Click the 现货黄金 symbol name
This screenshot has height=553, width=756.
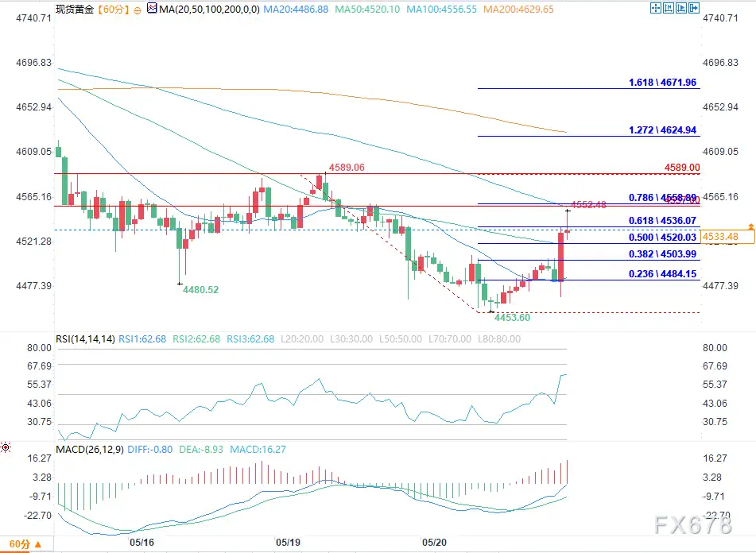(x=75, y=10)
